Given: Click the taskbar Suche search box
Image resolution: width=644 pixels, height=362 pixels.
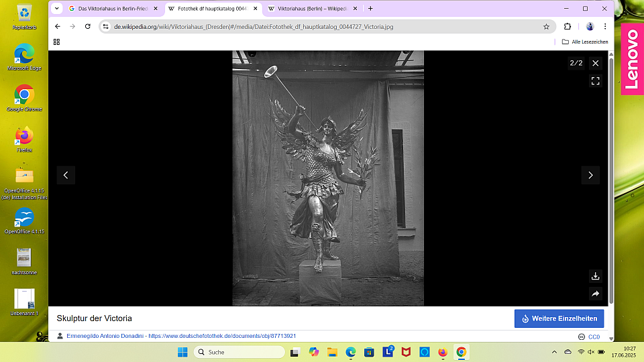Looking at the screenshot, I should coord(239,352).
